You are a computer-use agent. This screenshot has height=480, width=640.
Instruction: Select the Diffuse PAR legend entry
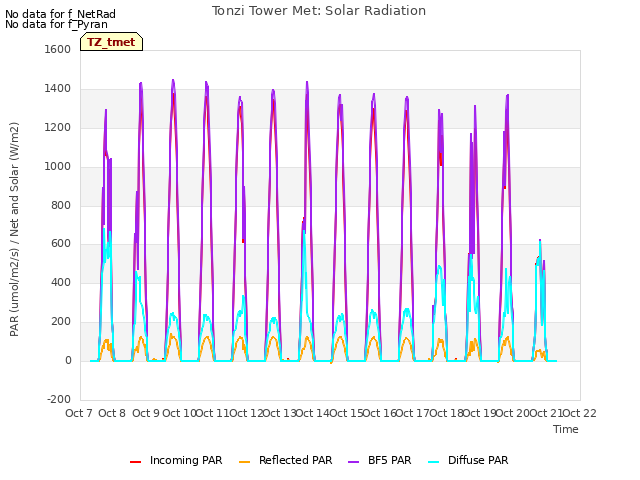(468, 460)
